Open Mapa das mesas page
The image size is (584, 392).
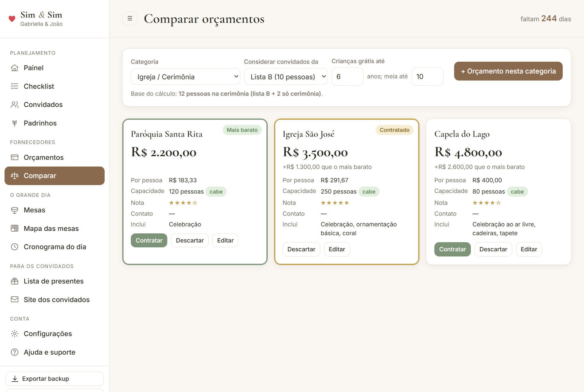coord(55,229)
